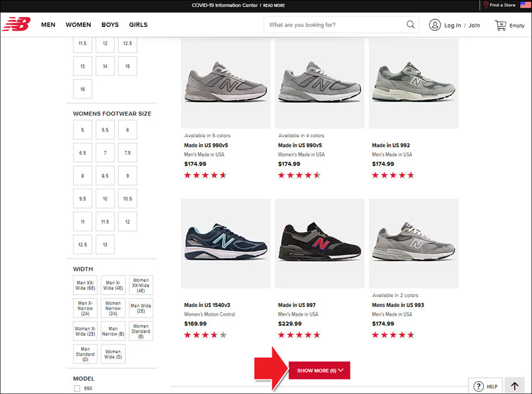Image resolution: width=532 pixels, height=394 pixels.
Task: Select the US flag country icon
Action: (x=525, y=5)
